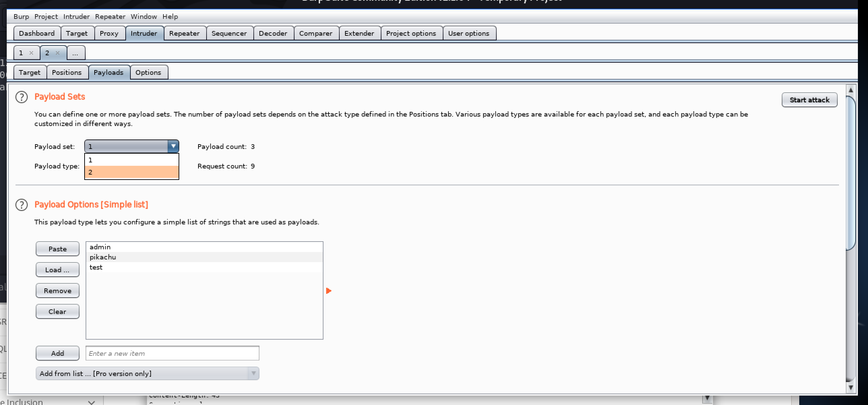Open the Repeater main tab
Viewport: 868px width, 405px height.
tap(184, 33)
